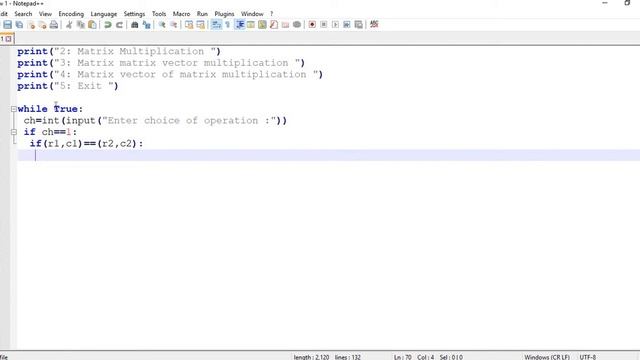
Task: Toggle synchronized horizontal scrolling
Action: [200, 25]
